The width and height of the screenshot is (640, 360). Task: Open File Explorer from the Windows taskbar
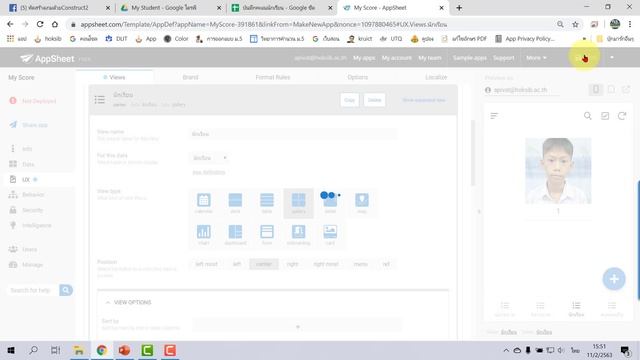(x=79, y=350)
